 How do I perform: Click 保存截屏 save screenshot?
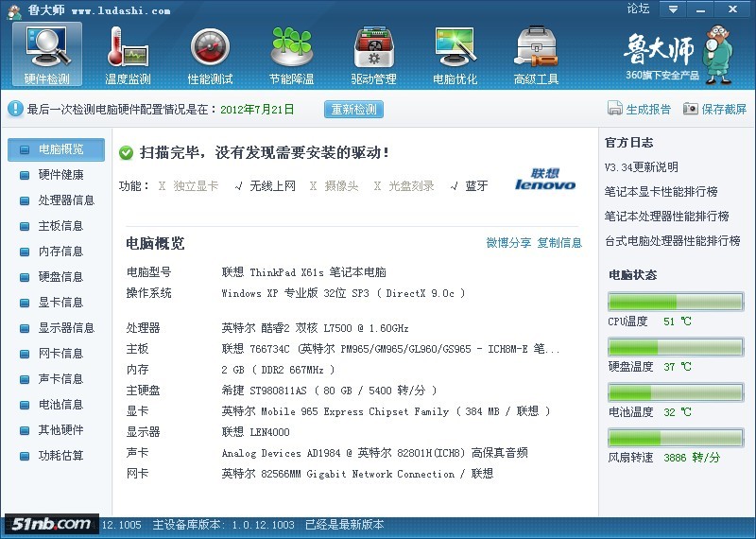[715, 110]
